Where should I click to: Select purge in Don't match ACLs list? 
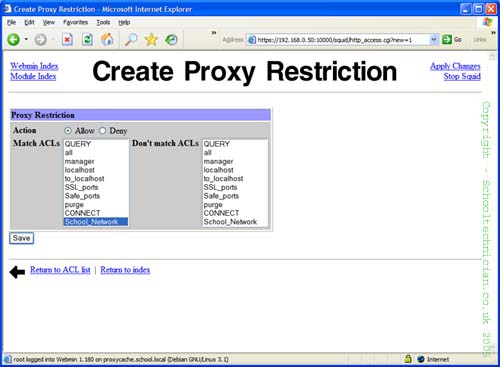[235, 205]
